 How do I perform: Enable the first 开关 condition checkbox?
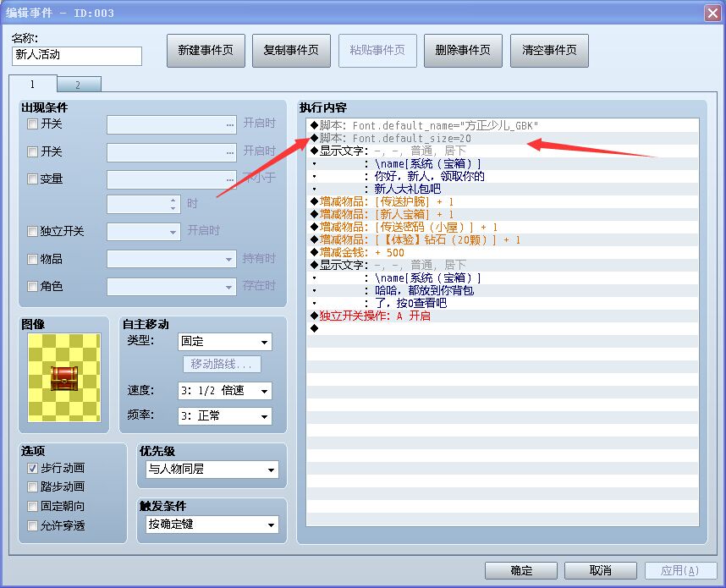[32, 124]
